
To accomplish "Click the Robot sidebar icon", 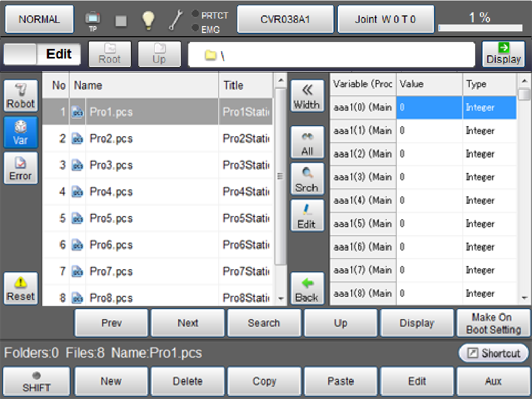I will [21, 96].
